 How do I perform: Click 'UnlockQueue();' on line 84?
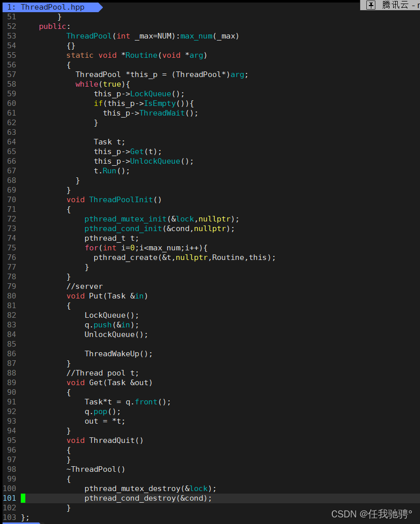point(117,334)
